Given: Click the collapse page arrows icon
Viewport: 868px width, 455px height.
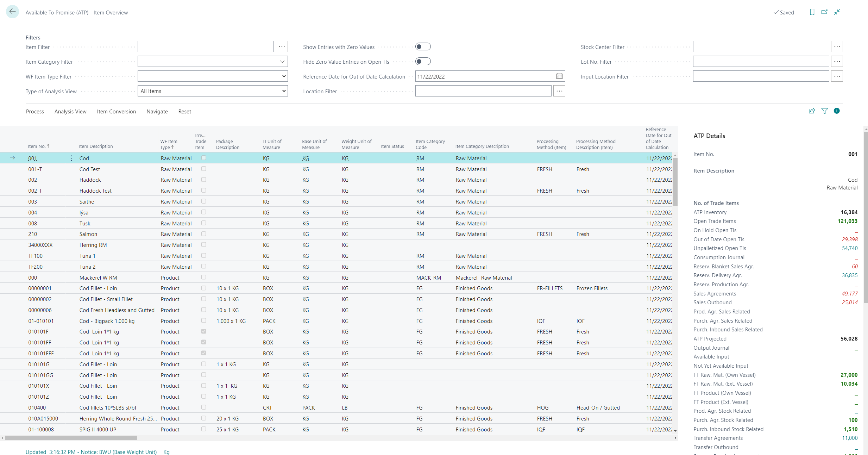Looking at the screenshot, I should pos(837,12).
